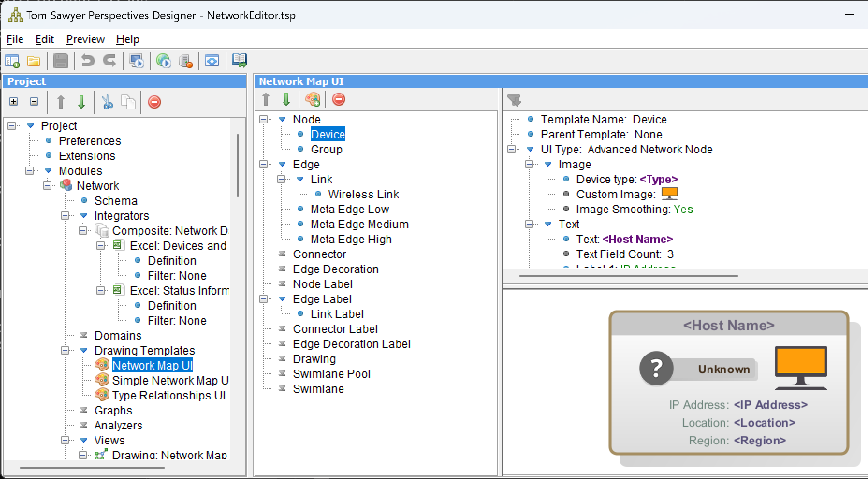Click the grey Save disk icon

60,61
